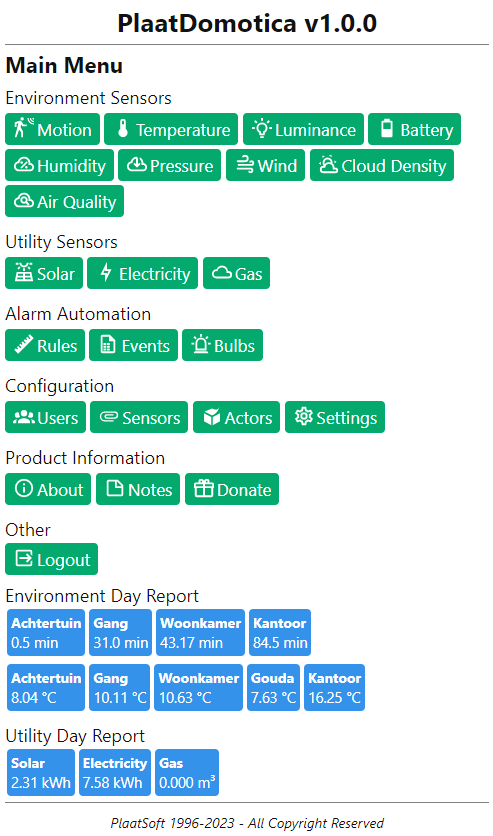Viewport: 493px width, 836px height.
Task: Open the Air Quality sensors
Action: [x=64, y=201]
